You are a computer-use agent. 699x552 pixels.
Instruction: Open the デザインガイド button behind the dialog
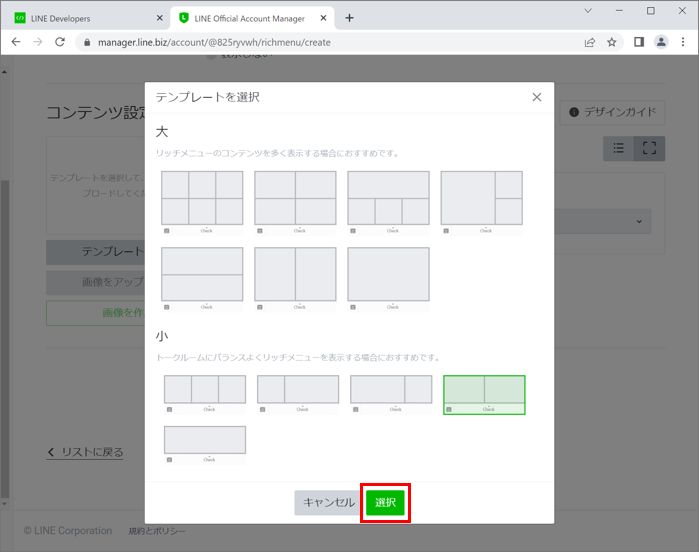coord(613,112)
